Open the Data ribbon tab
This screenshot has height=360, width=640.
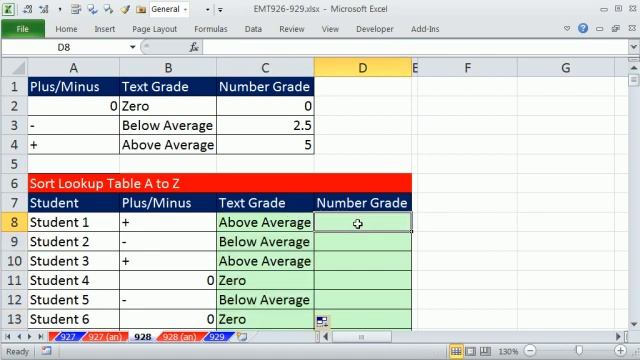click(x=253, y=29)
